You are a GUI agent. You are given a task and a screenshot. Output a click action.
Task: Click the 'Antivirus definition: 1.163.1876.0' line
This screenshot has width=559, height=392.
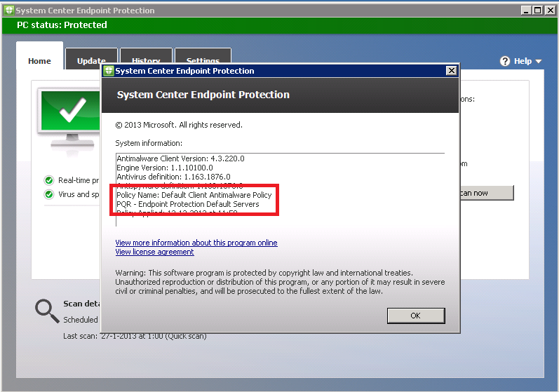173,177
